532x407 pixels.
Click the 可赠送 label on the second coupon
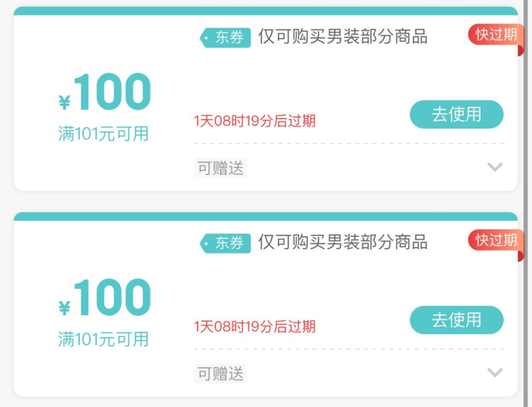click(220, 374)
